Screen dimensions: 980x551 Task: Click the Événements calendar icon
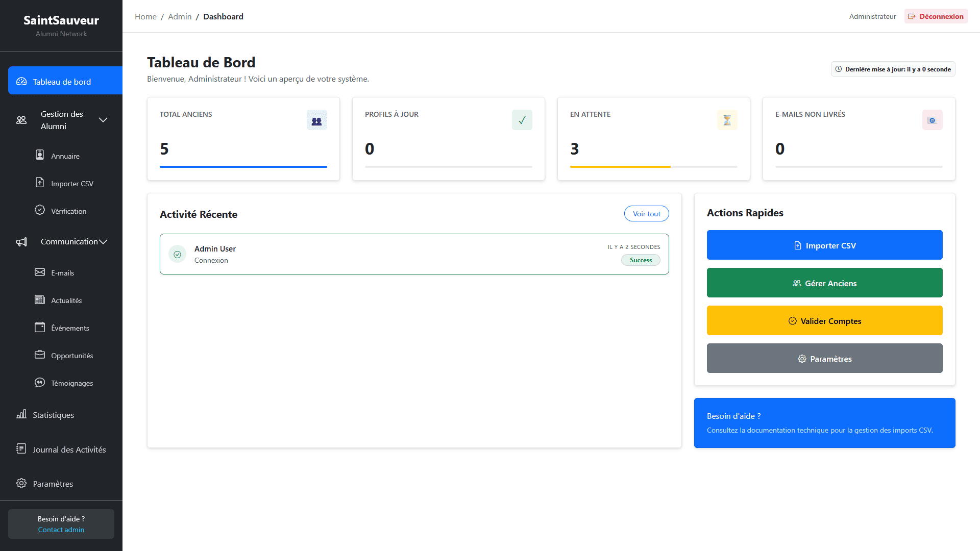pos(40,328)
